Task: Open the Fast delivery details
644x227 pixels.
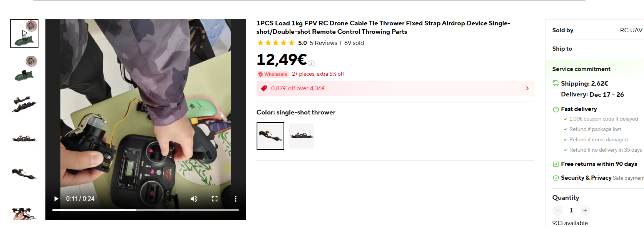Action: (579, 109)
